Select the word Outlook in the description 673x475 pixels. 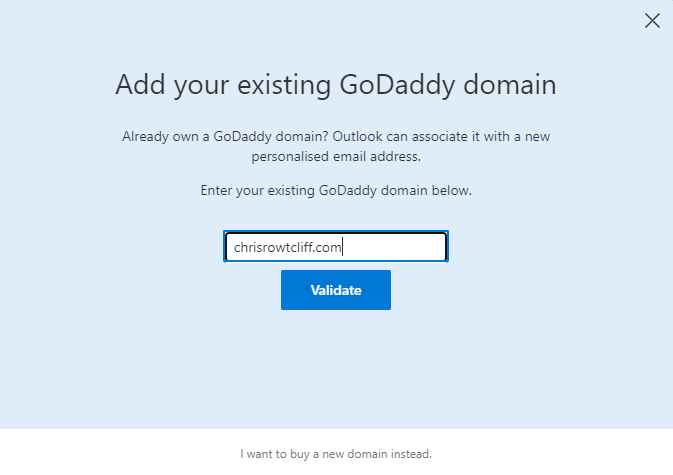coord(357,136)
